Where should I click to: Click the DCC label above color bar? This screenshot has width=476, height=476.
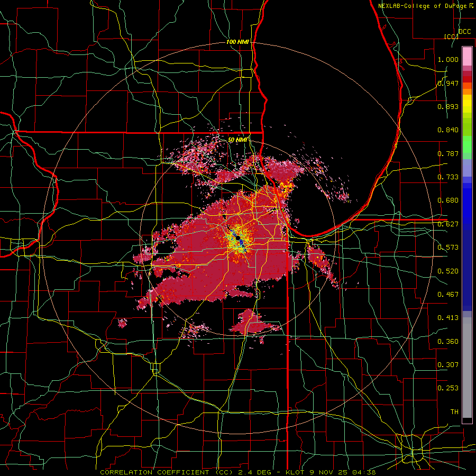tap(464, 32)
